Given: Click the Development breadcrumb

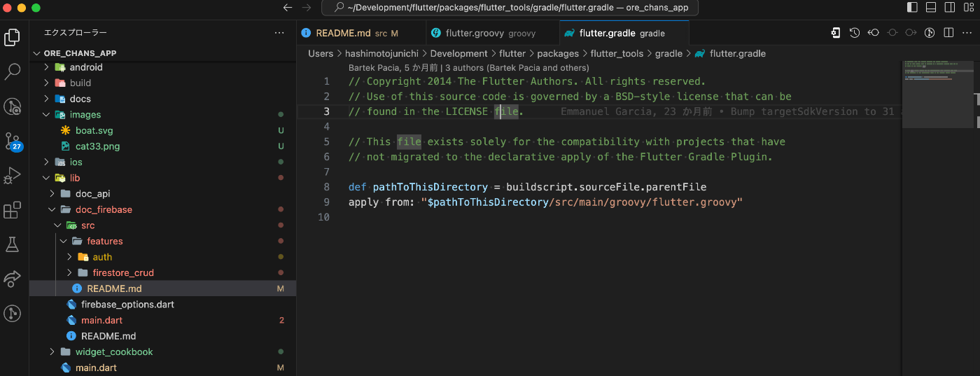Looking at the screenshot, I should click(458, 53).
